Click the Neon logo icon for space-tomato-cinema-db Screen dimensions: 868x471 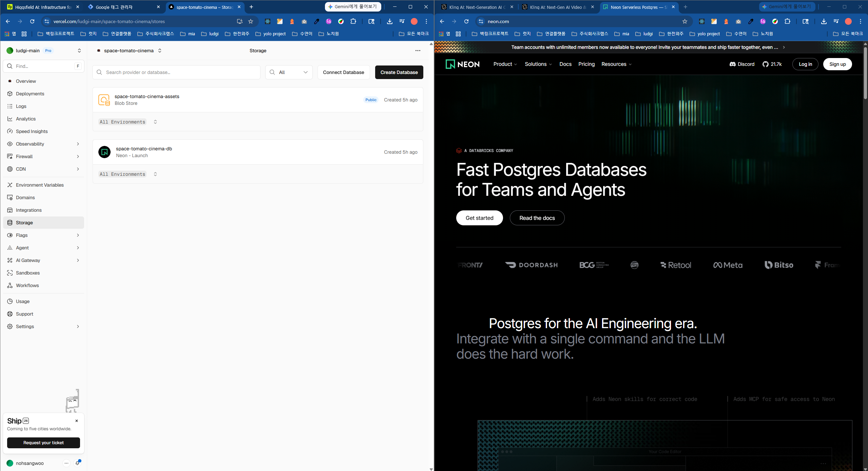[x=104, y=152]
